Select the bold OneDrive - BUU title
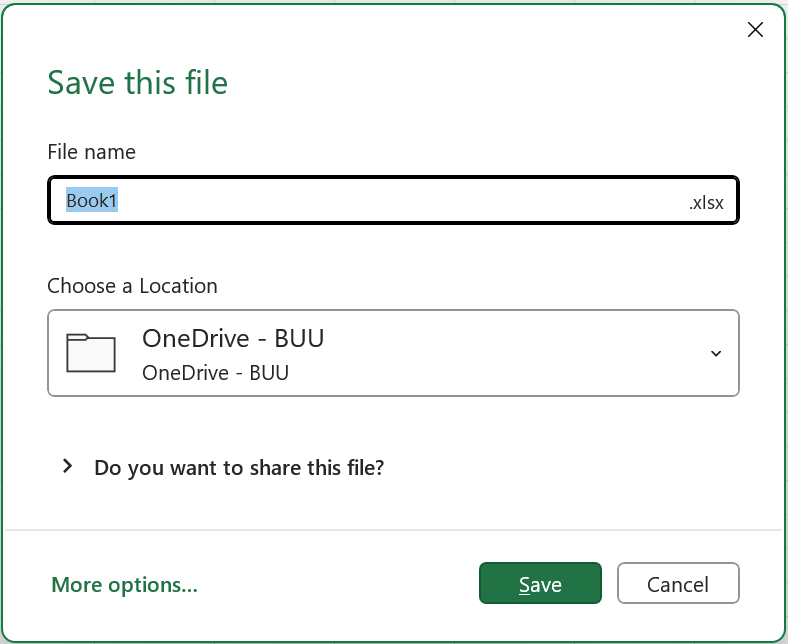 coord(233,338)
